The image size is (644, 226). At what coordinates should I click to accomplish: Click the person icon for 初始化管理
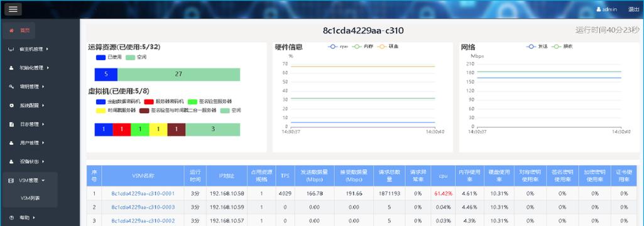click(x=11, y=68)
